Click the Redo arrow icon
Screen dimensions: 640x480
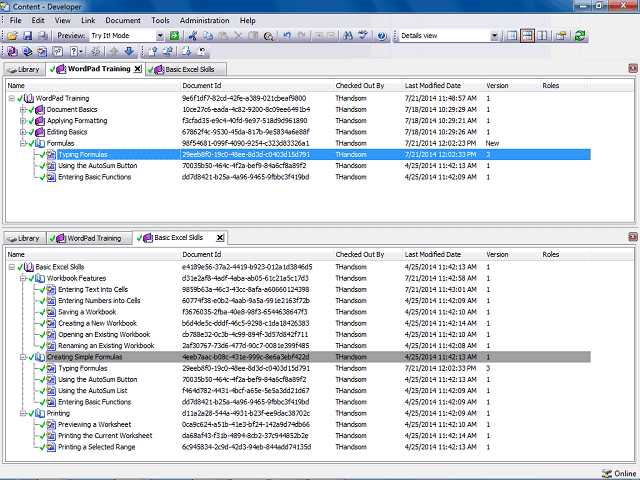[302, 36]
